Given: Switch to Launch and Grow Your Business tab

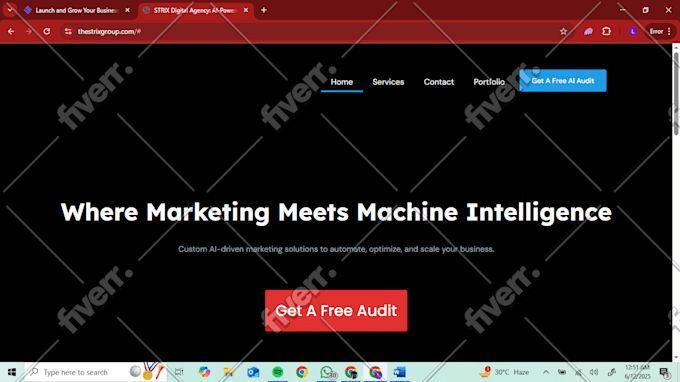Looking at the screenshot, I should pyautogui.click(x=77, y=10).
